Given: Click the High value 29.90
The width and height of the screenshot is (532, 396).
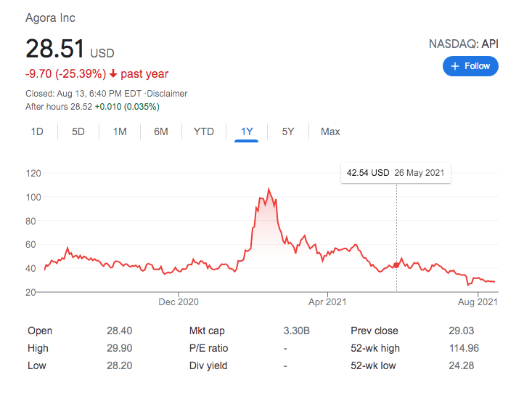Looking at the screenshot, I should pos(120,349).
